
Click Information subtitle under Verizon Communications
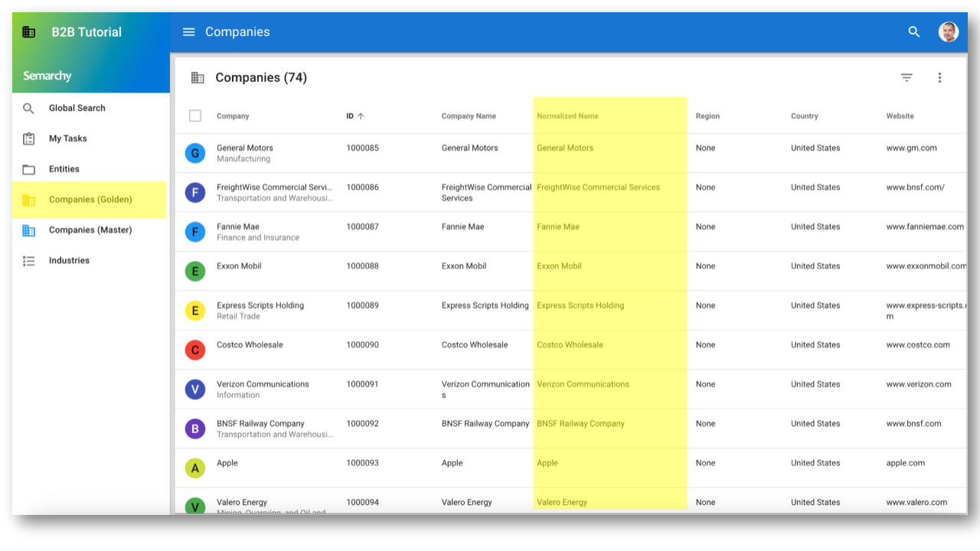(x=238, y=395)
